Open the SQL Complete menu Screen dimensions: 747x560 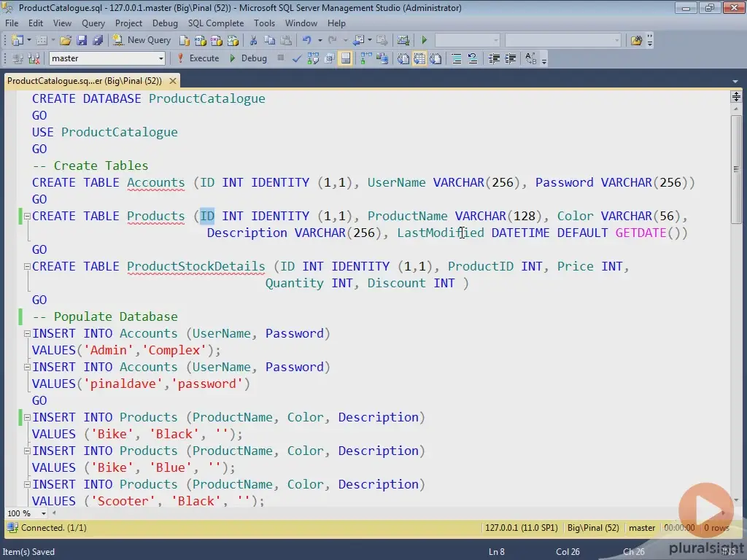tap(216, 23)
